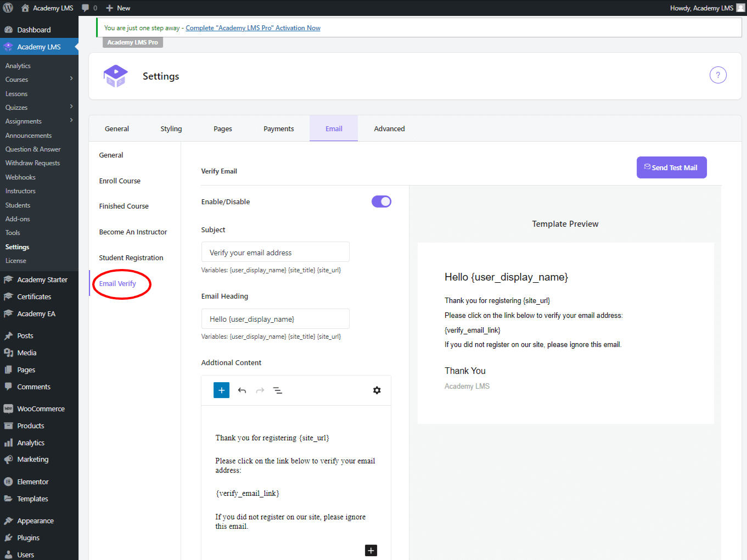Click the Undo arrow in the editor toolbar
The image size is (747, 560).
[x=241, y=390]
